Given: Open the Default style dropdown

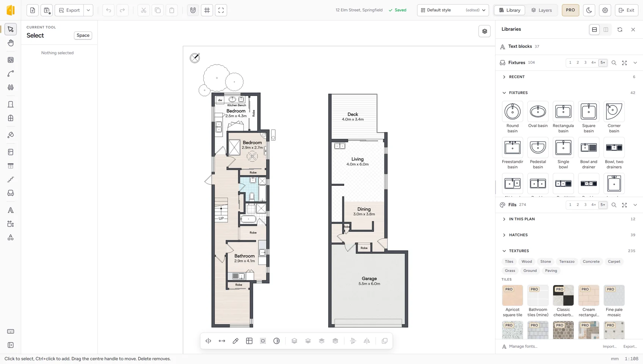Looking at the screenshot, I should click(x=453, y=10).
